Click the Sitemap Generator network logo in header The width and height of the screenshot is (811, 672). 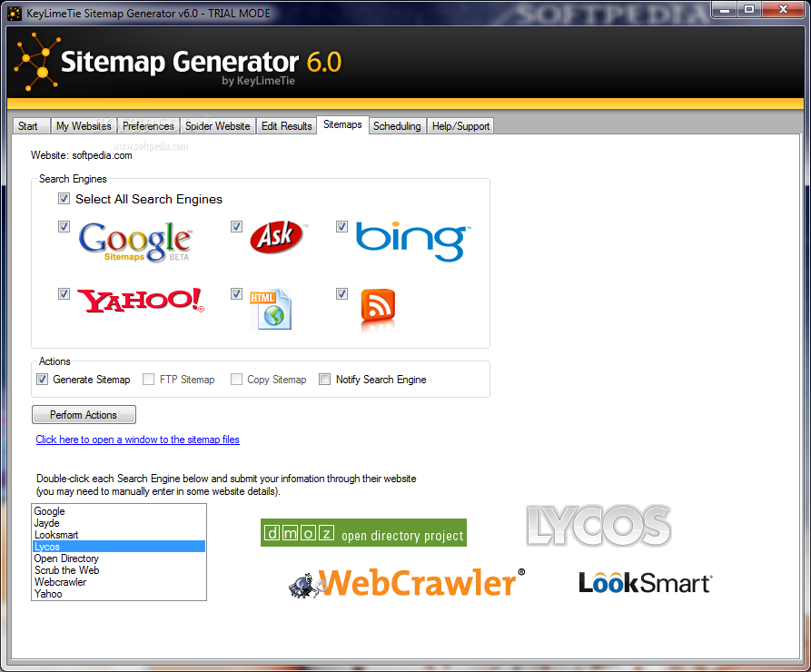coord(36,62)
